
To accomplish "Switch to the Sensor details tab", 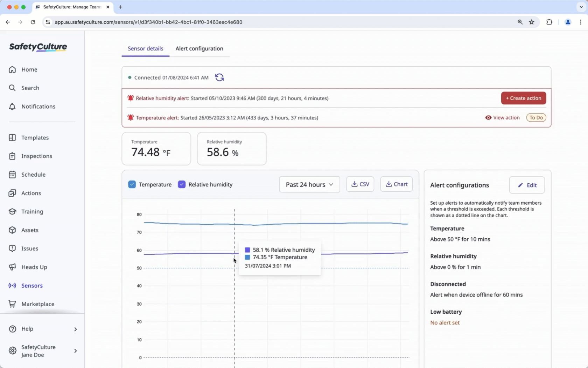I will click(x=145, y=49).
